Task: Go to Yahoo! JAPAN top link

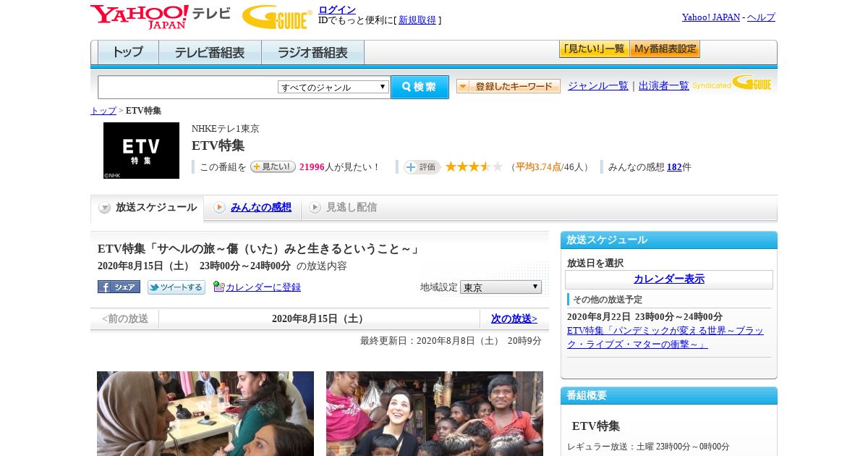Action: tap(711, 17)
